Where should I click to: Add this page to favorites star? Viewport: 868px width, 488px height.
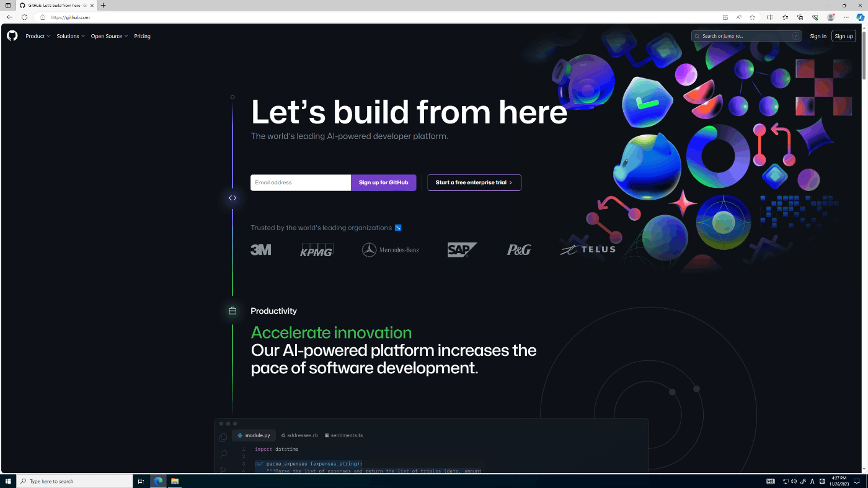[753, 17]
